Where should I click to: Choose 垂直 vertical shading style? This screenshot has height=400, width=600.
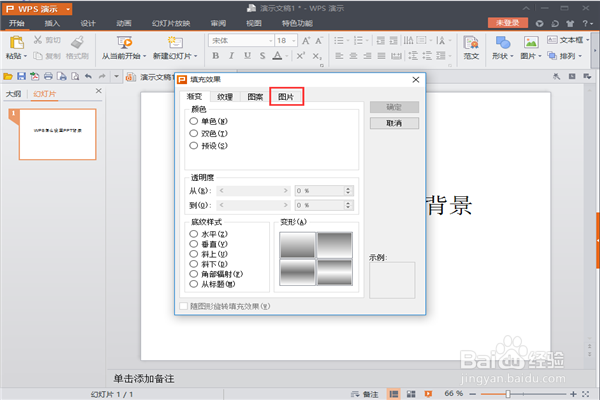click(194, 244)
